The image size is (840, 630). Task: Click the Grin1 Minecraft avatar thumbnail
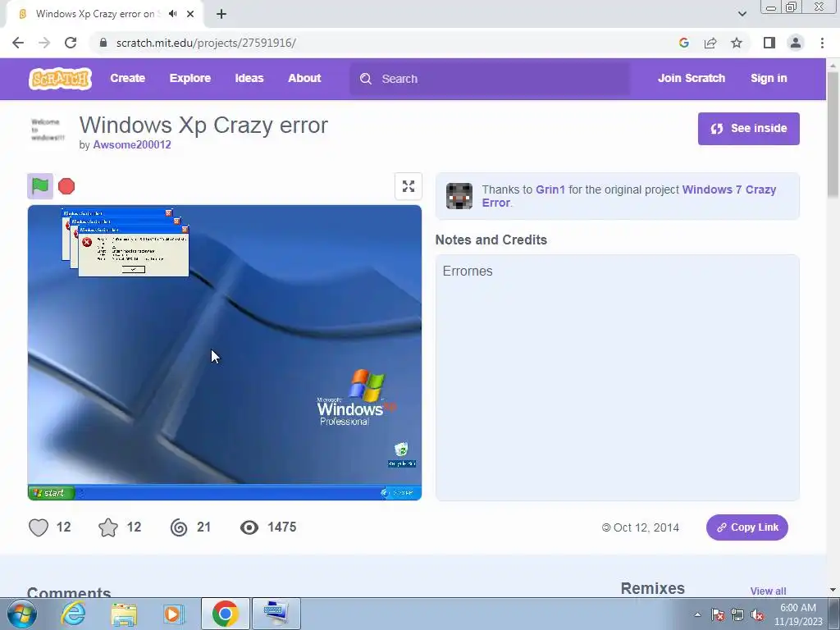point(459,195)
